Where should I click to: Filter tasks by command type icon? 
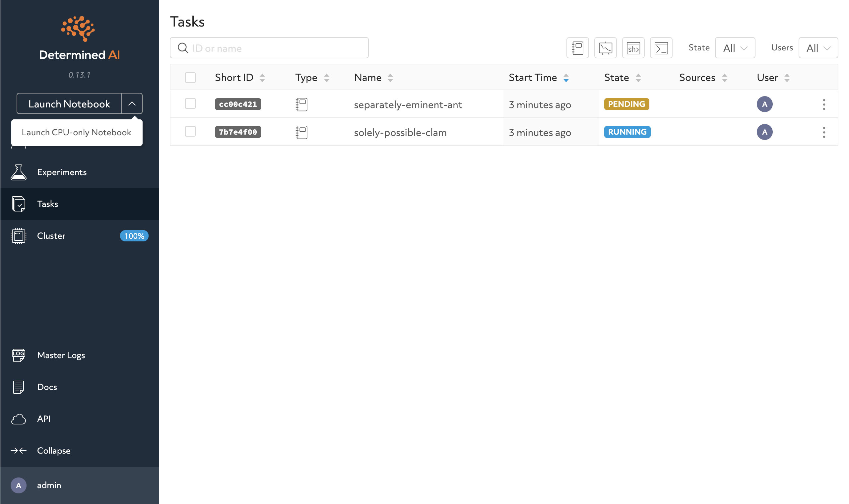661,48
